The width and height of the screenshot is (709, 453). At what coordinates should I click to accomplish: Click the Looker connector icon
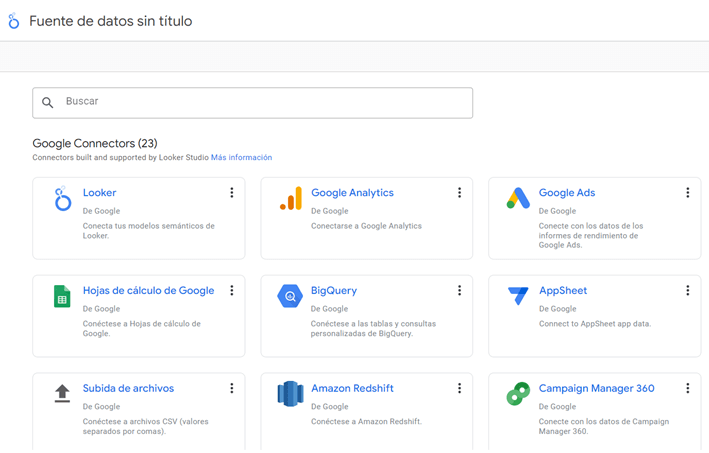click(x=62, y=198)
